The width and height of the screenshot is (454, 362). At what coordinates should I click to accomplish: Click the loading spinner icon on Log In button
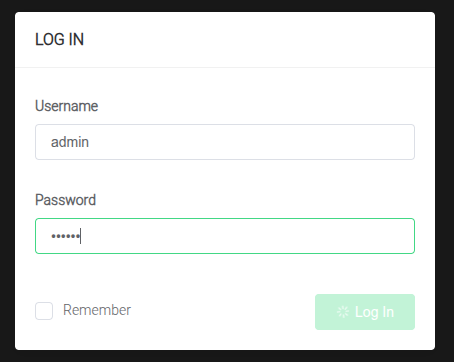(343, 312)
